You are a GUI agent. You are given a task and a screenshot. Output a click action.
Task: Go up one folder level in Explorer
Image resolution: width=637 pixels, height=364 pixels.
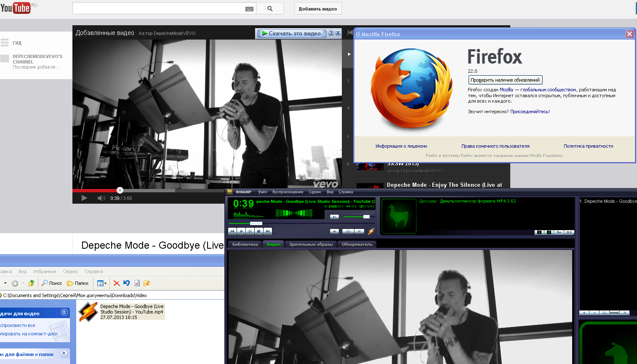click(x=31, y=283)
